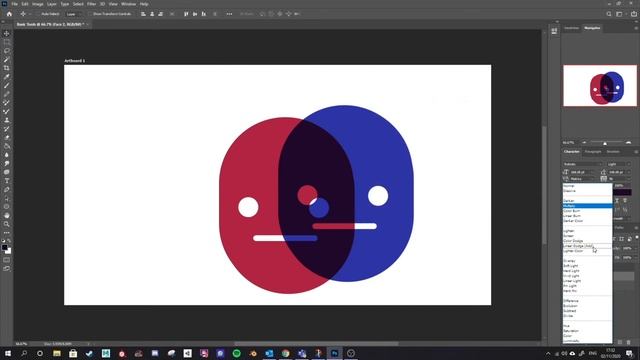
Task: Delete layer using the trash icon
Action: [629, 342]
